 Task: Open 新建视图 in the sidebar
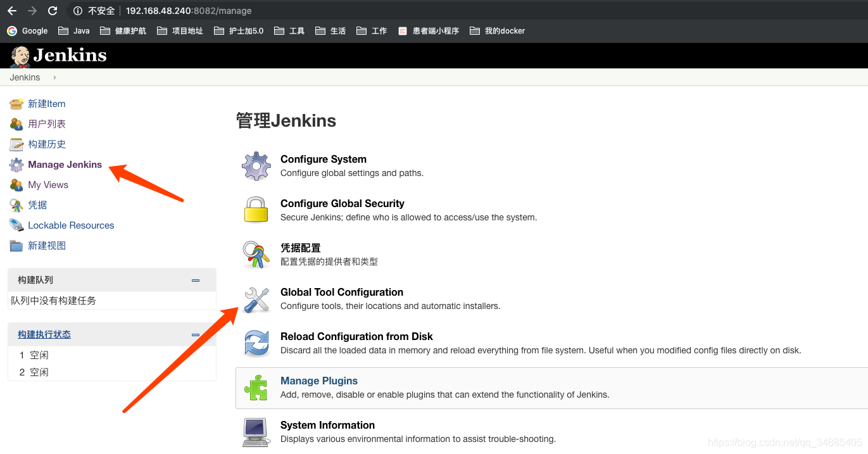(47, 246)
